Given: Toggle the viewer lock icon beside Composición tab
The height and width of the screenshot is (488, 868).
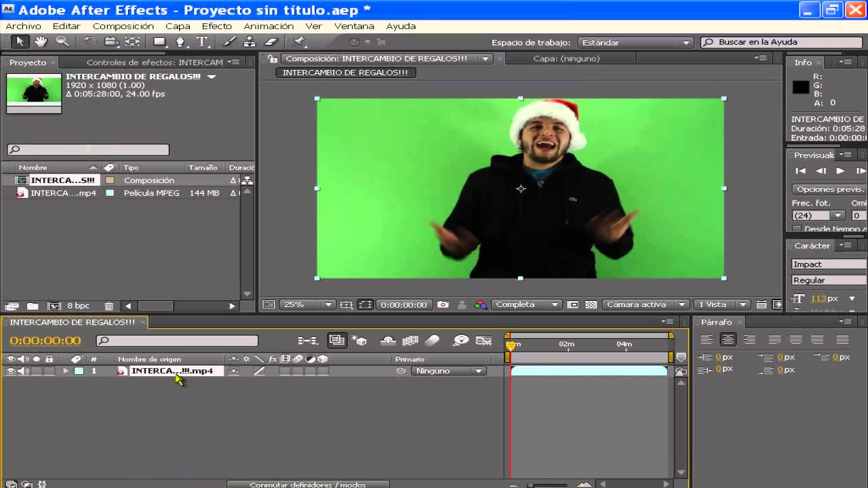Looking at the screenshot, I should 273,59.
